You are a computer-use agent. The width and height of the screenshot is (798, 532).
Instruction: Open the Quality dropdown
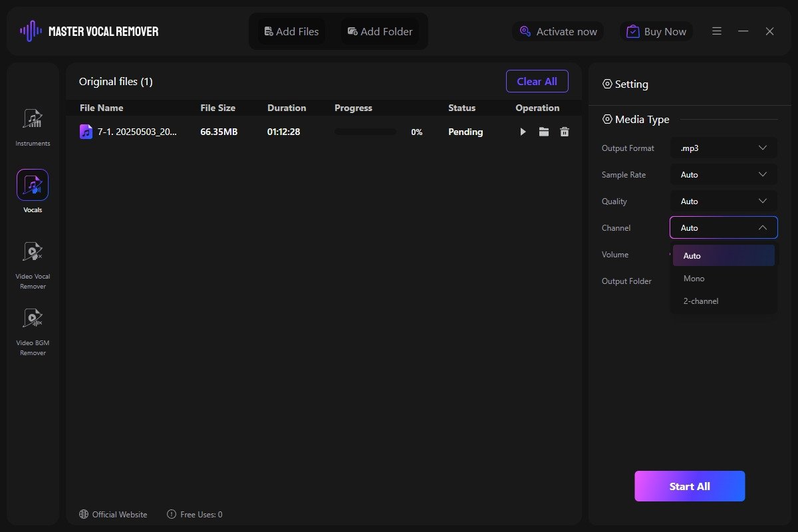724,201
